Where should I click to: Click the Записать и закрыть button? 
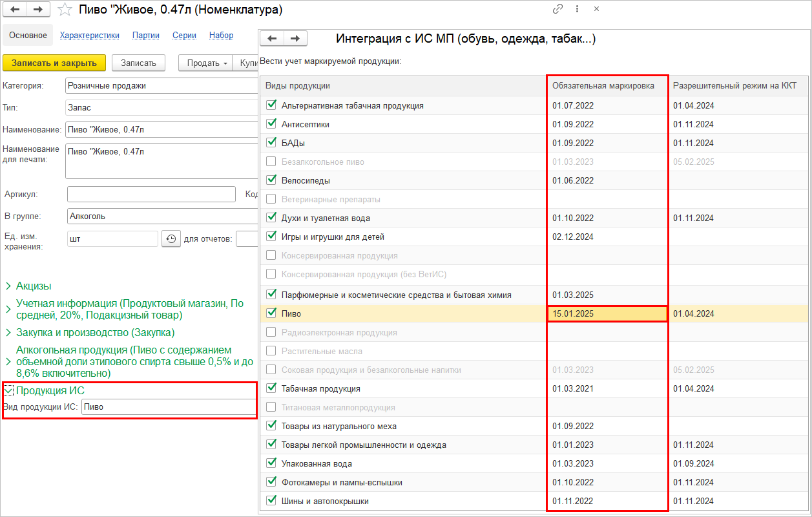coord(54,63)
